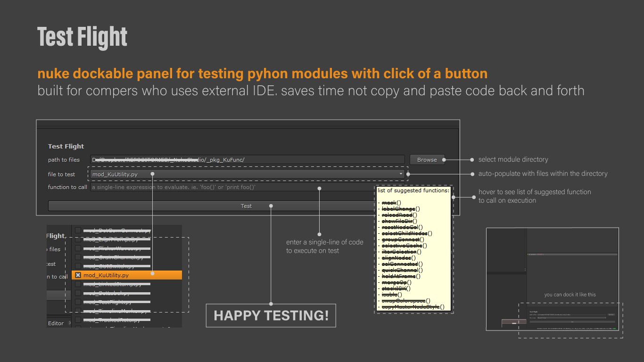Image resolution: width=644 pixels, height=362 pixels.
Task: Click the tiny Browse button in docked preview
Action: click(611, 314)
